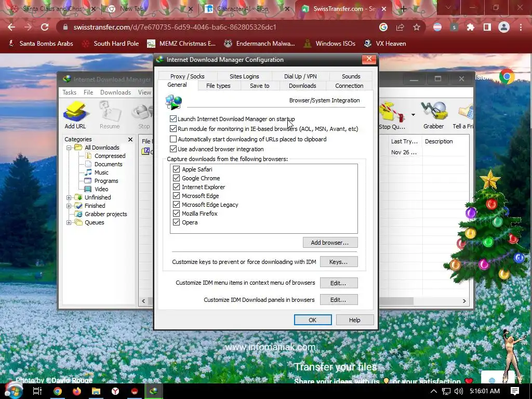The image size is (532, 399).
Task: Open Chrome from the Windows taskbar
Action: pos(58,391)
